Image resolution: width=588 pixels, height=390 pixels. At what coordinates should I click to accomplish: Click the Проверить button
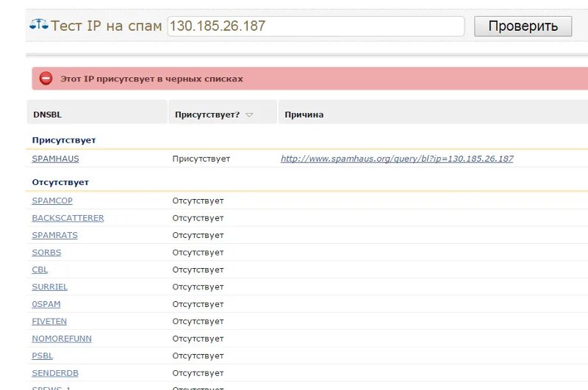coord(523,26)
